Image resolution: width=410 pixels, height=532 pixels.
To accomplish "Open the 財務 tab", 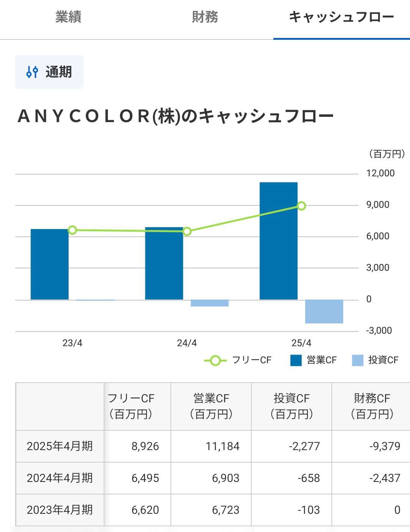I will pos(205,17).
